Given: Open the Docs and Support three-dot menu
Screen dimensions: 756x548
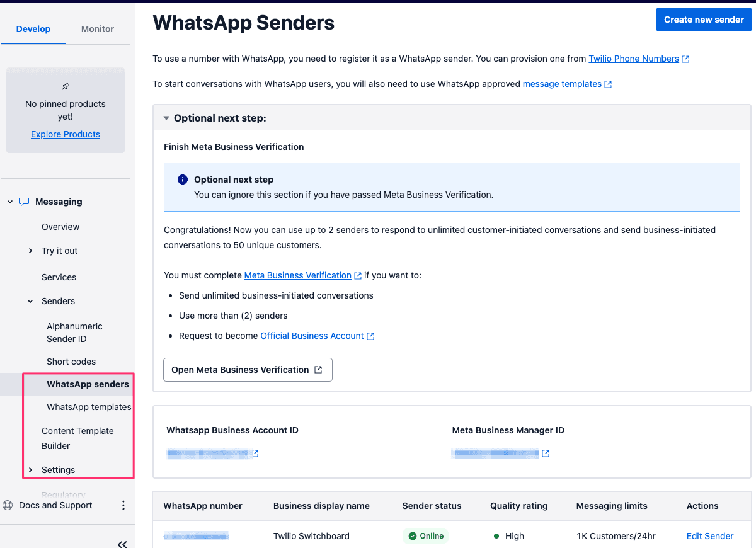Looking at the screenshot, I should 123,505.
